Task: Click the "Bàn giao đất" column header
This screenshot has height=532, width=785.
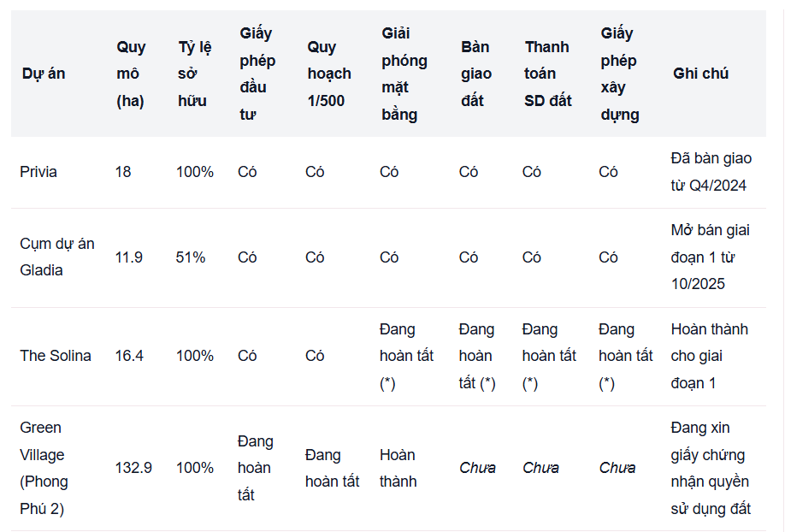Action: click(x=476, y=74)
